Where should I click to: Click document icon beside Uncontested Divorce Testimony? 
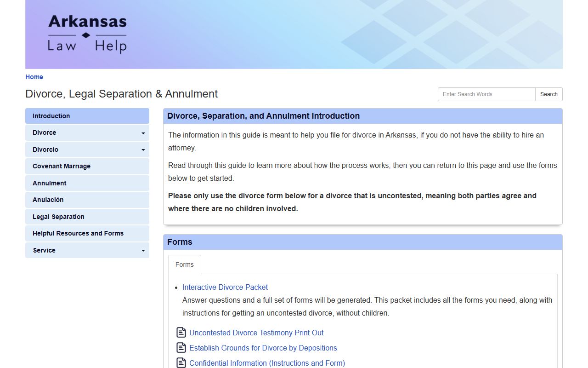click(181, 333)
